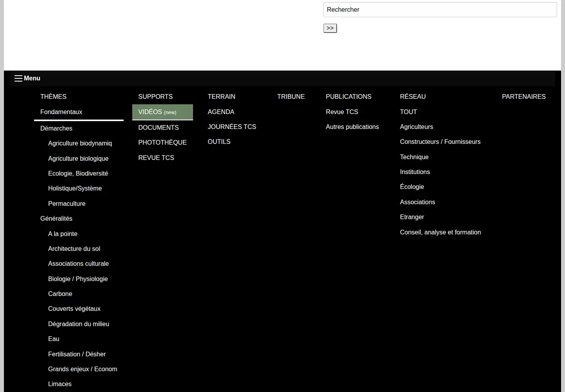
Task: Open the PUBLICATIONS menu
Action: coord(348,96)
